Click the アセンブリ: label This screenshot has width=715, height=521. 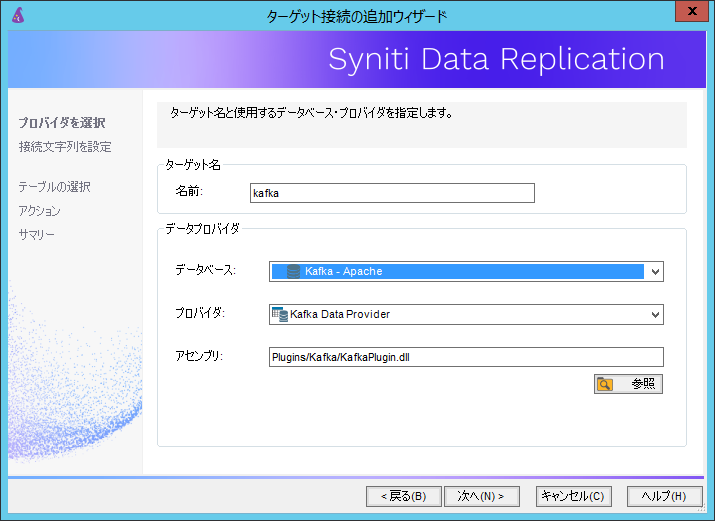click(x=199, y=356)
